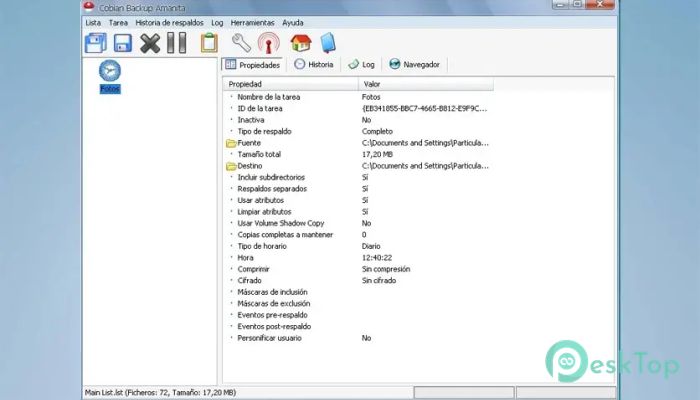Viewport: 700px width, 400px height.
Task: Click the Completo value
Action: click(377, 132)
